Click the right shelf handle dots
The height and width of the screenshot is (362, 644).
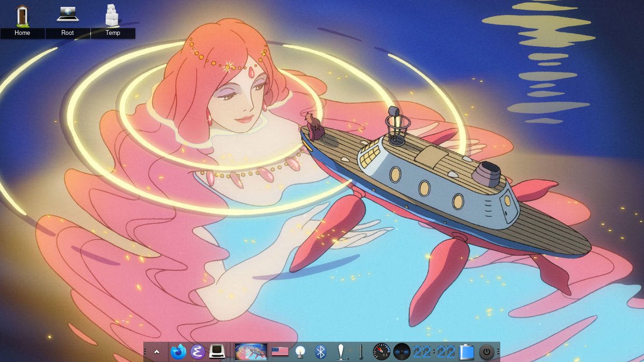pyautogui.click(x=498, y=352)
